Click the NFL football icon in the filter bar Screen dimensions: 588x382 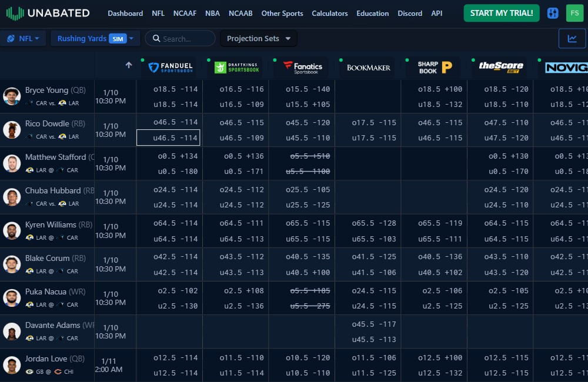10,38
